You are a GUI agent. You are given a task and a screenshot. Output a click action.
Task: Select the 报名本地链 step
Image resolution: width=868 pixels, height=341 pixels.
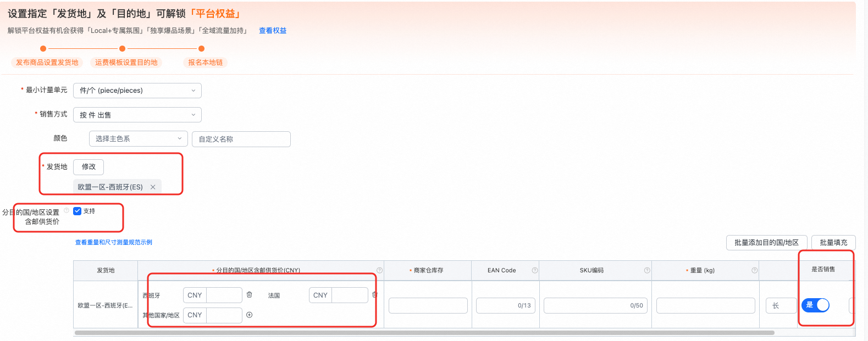click(205, 63)
